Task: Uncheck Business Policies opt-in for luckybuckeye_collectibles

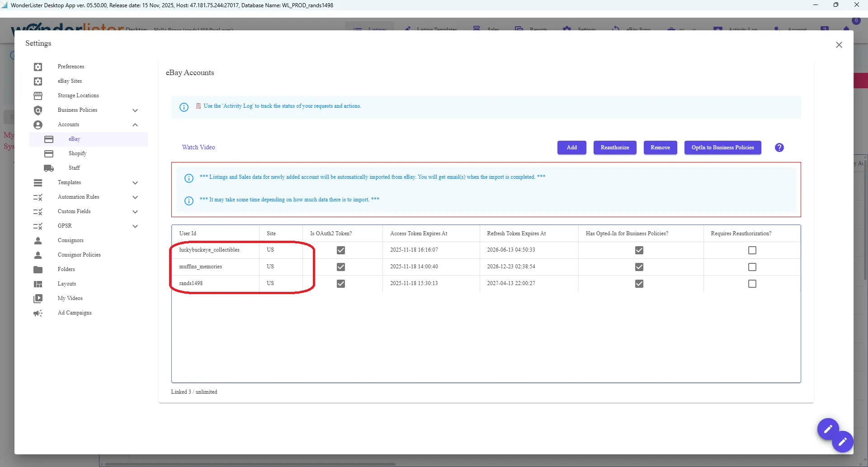Action: (x=639, y=250)
